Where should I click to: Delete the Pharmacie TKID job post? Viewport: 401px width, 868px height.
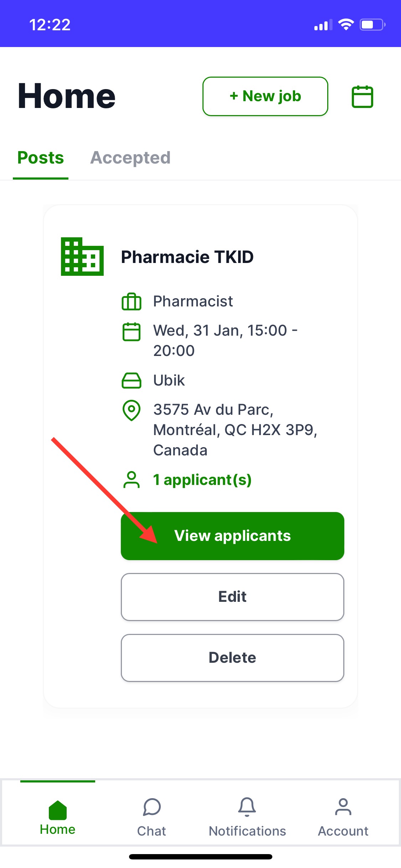[x=232, y=658]
